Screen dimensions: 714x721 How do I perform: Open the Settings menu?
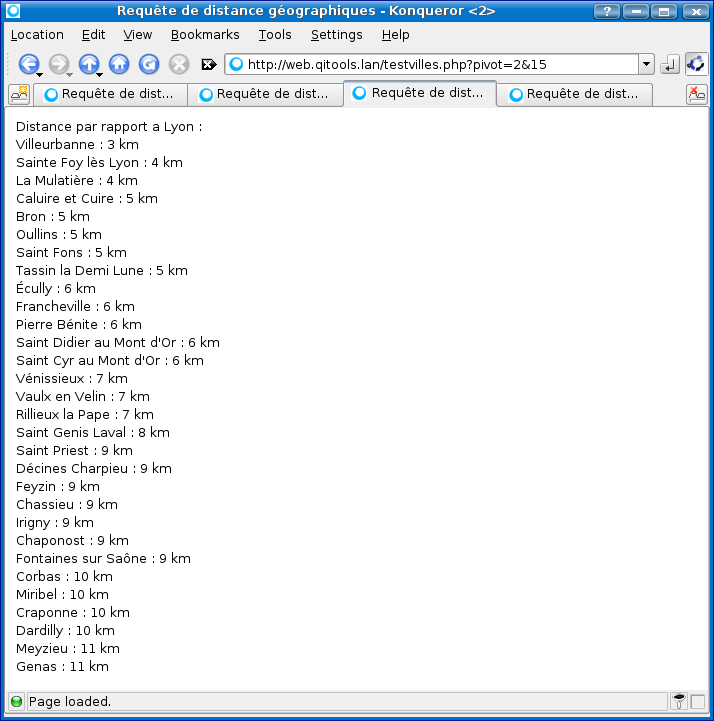(336, 35)
